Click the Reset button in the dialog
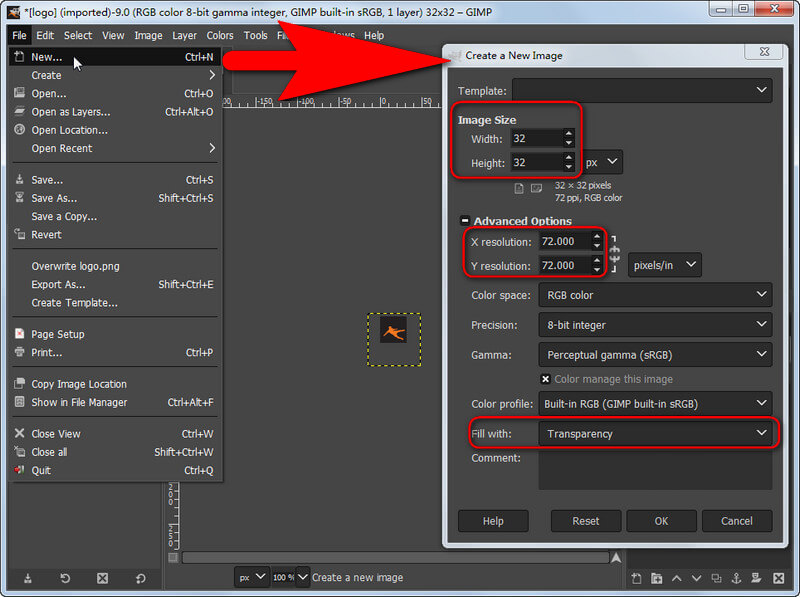Screen dimensions: 800x597 click(x=585, y=521)
